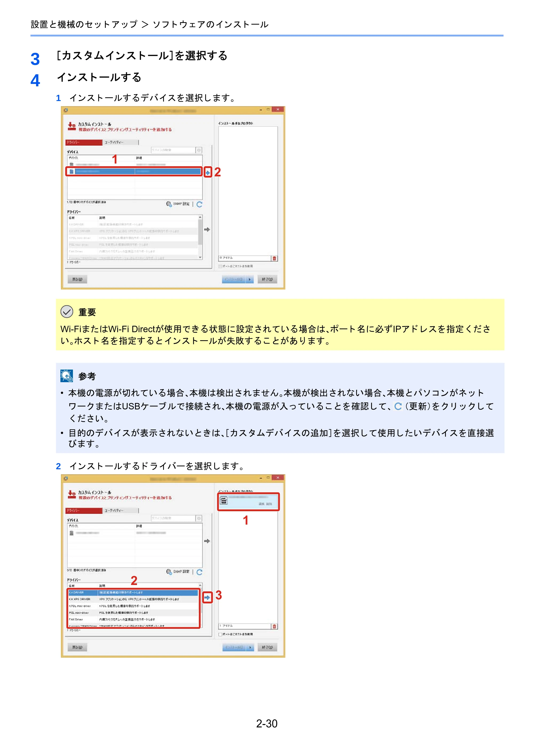Click the refresh icon in the upper dialog
The height and width of the screenshot is (756, 534).
point(199,204)
